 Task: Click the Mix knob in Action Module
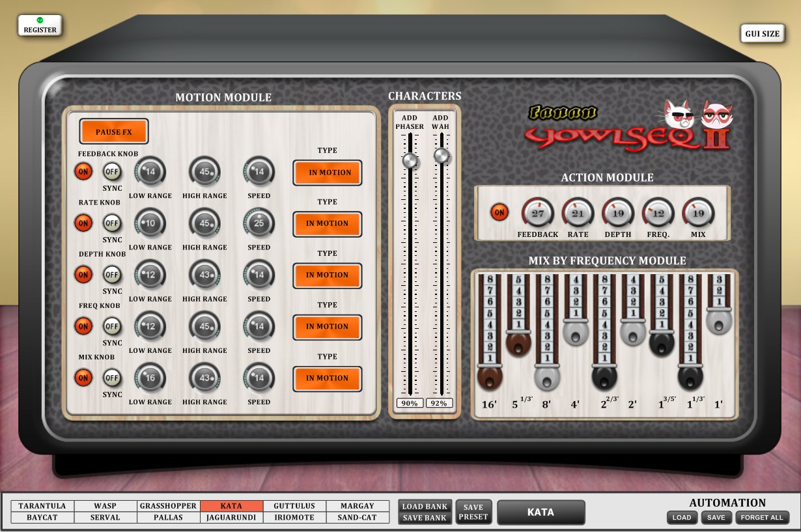click(x=698, y=213)
